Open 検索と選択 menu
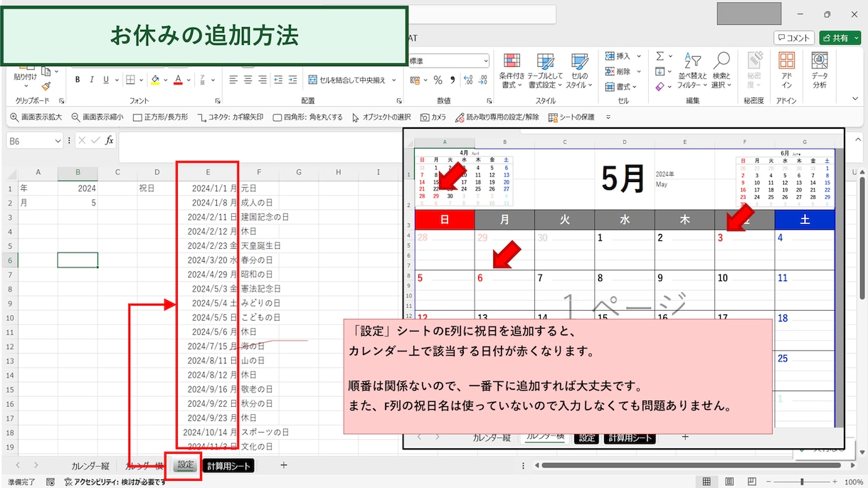This screenshot has height=488, width=868. click(721, 71)
